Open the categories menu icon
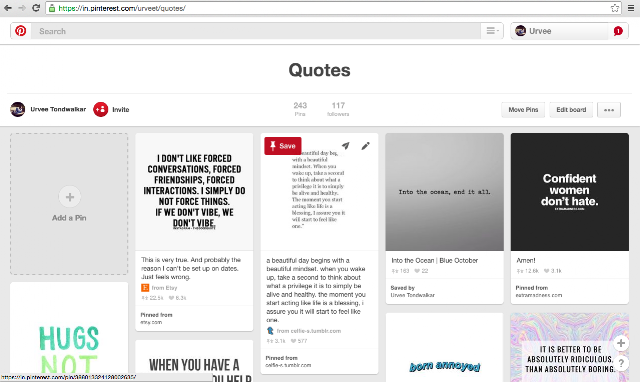This screenshot has height=382, width=640. point(492,31)
